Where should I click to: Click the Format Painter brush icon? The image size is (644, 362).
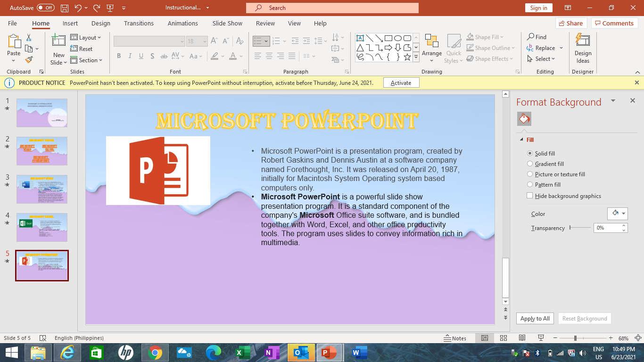tap(29, 60)
